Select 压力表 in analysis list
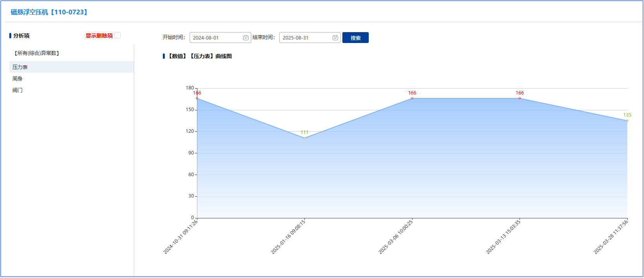 pos(20,67)
